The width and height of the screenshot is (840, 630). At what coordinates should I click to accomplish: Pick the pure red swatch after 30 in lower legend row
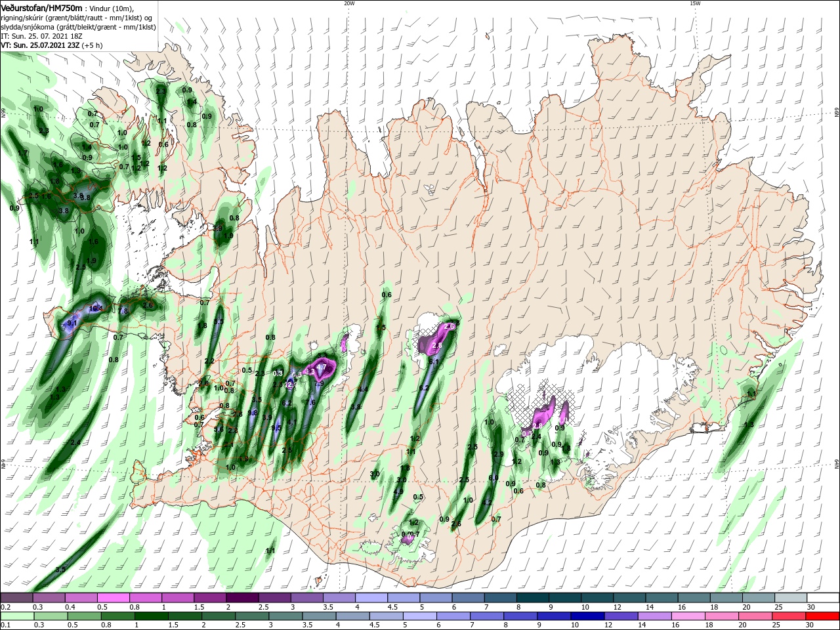click(x=823, y=616)
